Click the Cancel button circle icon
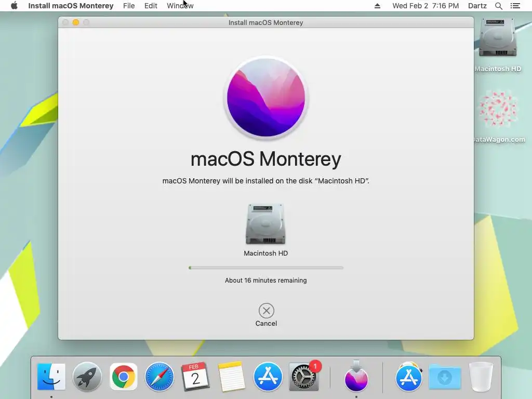The height and width of the screenshot is (399, 532). pos(267,311)
